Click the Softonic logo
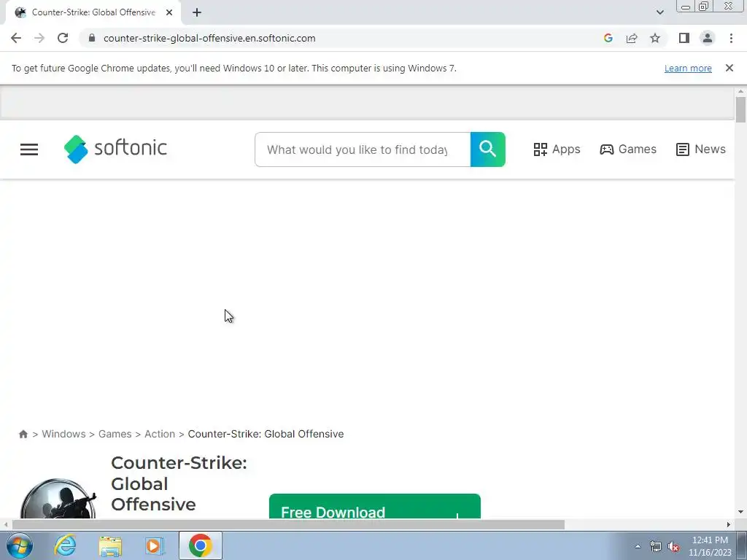 [x=115, y=149]
